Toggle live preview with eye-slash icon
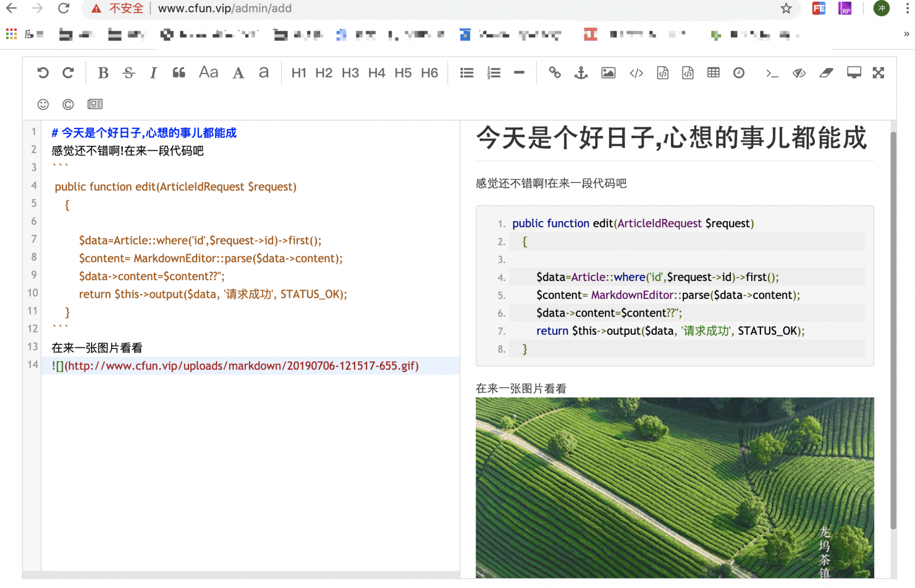915x588 pixels. click(x=799, y=73)
